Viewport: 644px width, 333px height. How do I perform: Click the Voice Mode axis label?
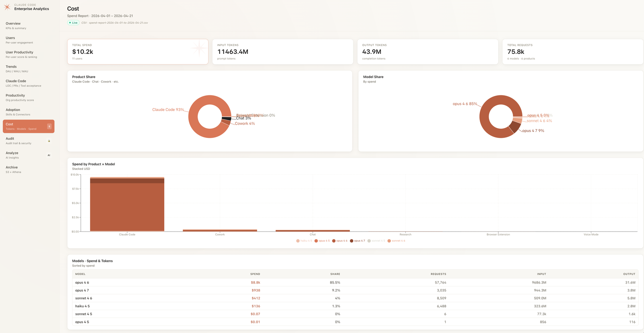[591, 234]
